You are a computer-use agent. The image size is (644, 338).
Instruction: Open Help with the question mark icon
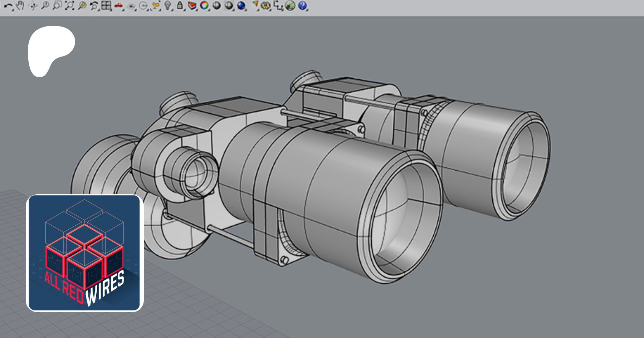[x=302, y=6]
